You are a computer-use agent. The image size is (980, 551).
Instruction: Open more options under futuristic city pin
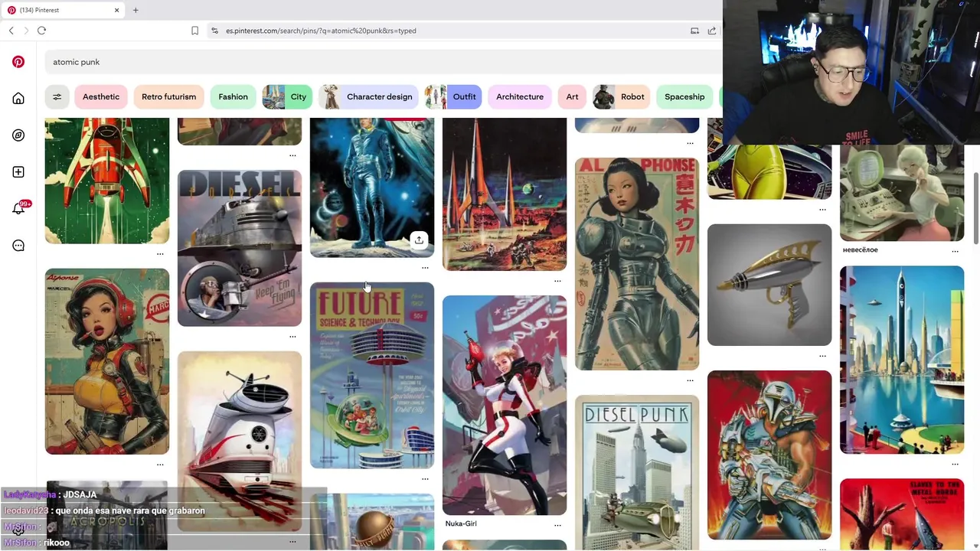click(x=955, y=464)
